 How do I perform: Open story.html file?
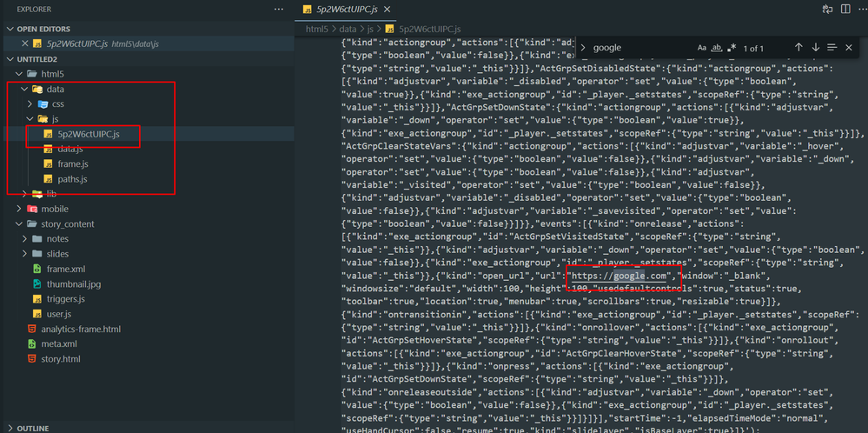(x=60, y=359)
